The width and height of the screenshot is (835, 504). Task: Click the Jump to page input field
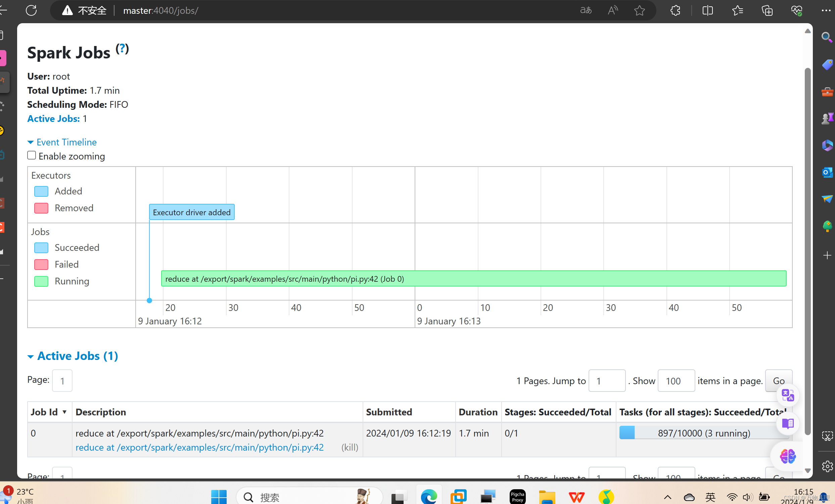[607, 381]
